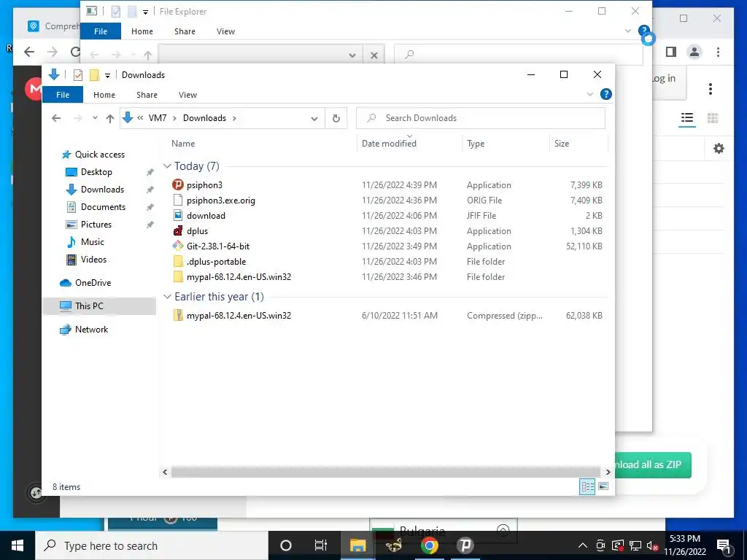This screenshot has width=747, height=560.
Task: Open address bar history dropdown
Action: [x=314, y=119]
